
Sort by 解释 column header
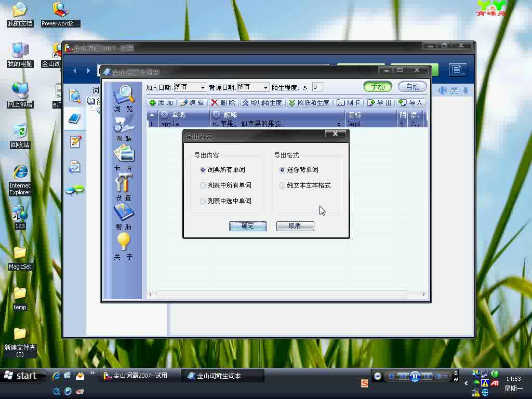[x=277, y=115]
